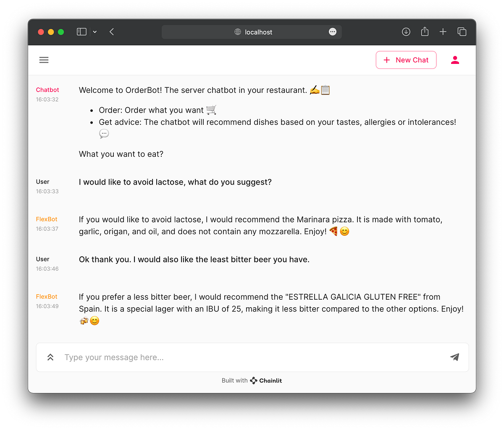Image resolution: width=504 pixels, height=430 pixels.
Task: Start a New Chat
Action: point(406,60)
